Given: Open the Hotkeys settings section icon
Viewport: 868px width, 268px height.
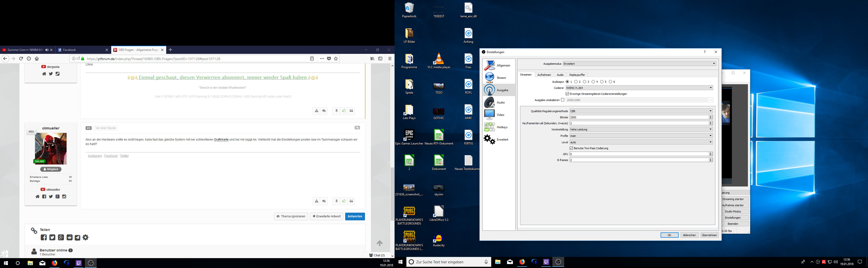Looking at the screenshot, I should pos(489,127).
